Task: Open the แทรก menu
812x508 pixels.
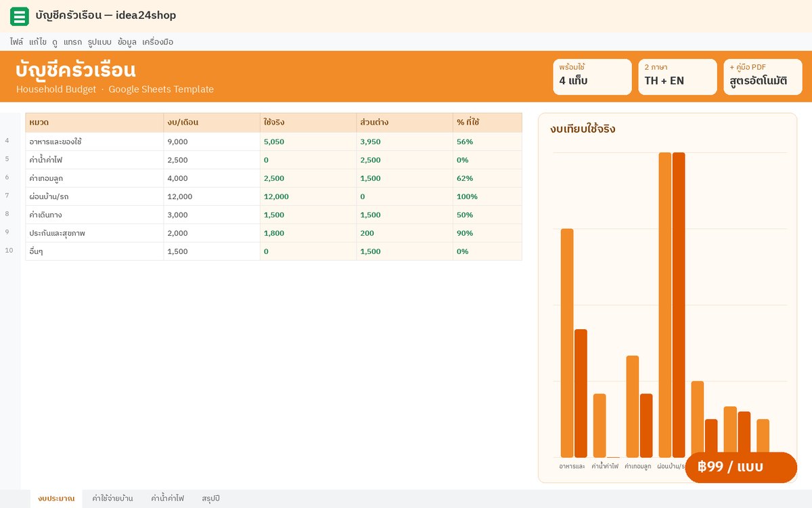Action: coord(72,42)
